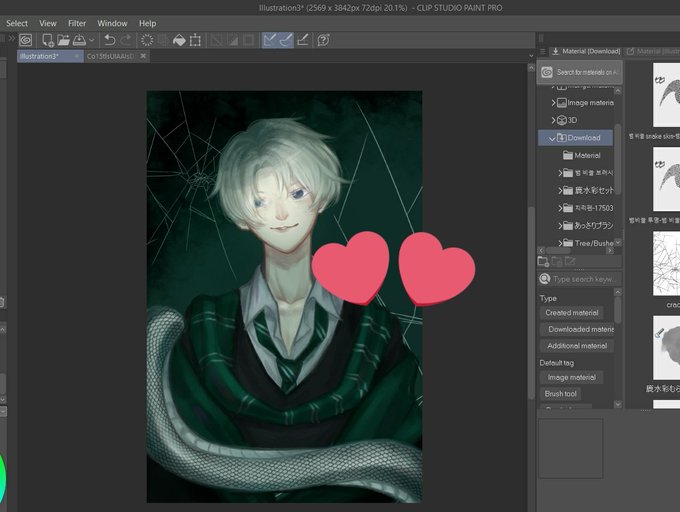Expand the 鹿水彩セット folder
This screenshot has width=680, height=512.
(x=560, y=190)
